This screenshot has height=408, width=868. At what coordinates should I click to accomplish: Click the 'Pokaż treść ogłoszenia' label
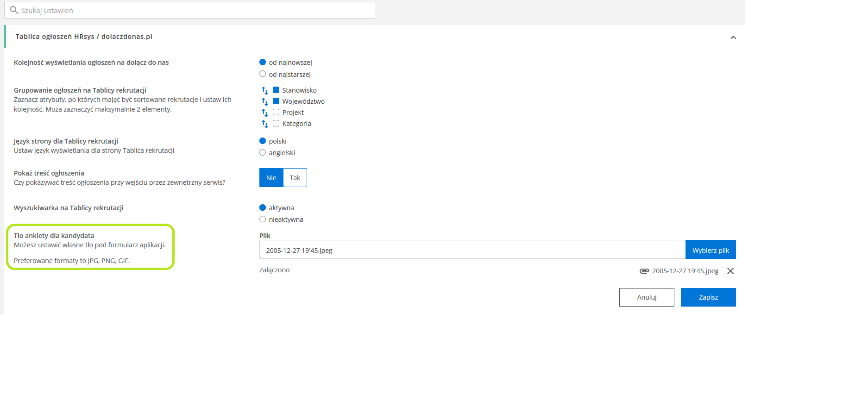coord(49,173)
